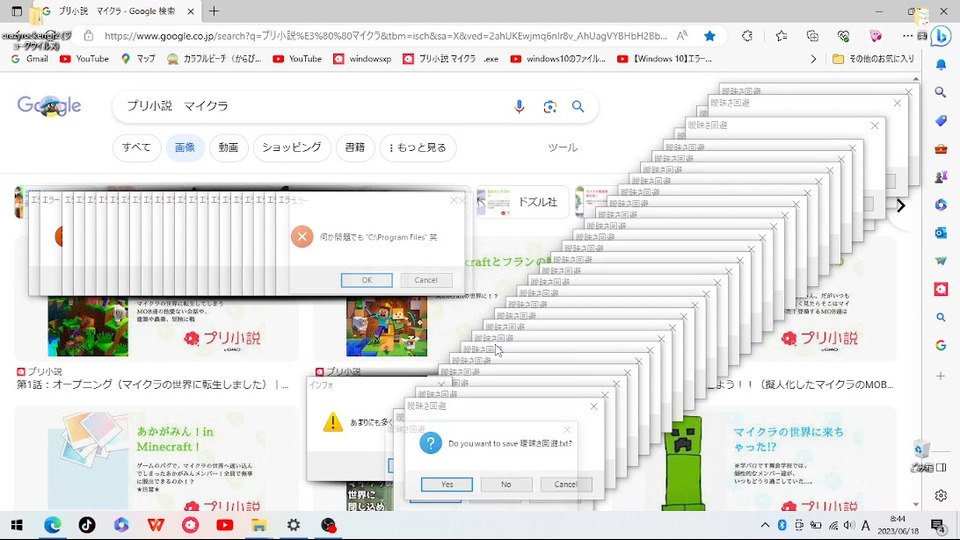
Task: Open the マップ bookmark
Action: [x=138, y=59]
